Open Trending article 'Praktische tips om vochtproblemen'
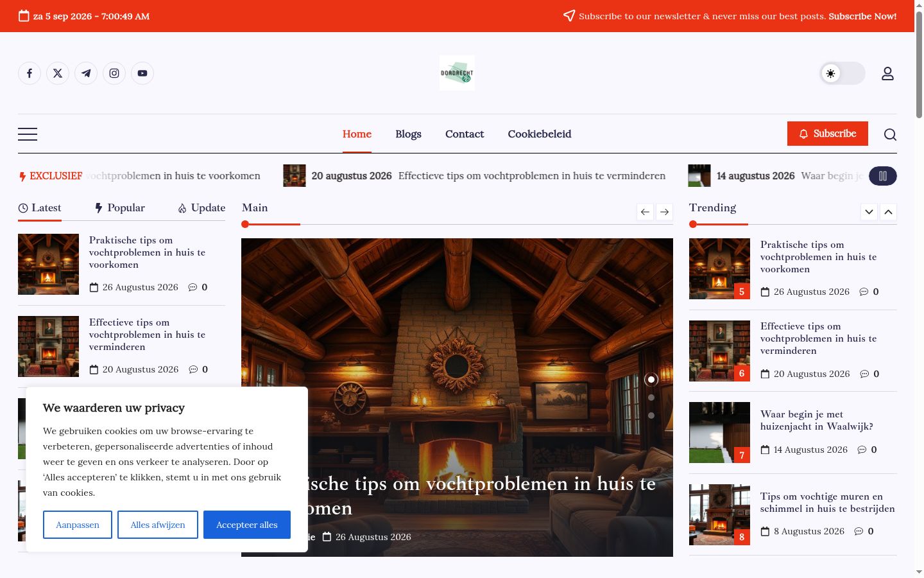The image size is (924, 578). pos(818,257)
